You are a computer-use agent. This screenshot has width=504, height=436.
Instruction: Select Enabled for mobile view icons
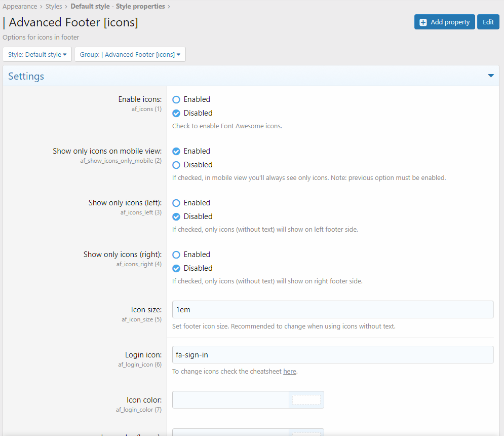(176, 152)
